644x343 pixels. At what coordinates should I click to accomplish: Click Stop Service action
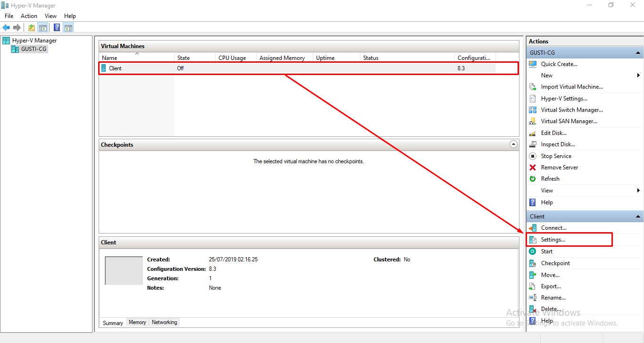pyautogui.click(x=556, y=156)
